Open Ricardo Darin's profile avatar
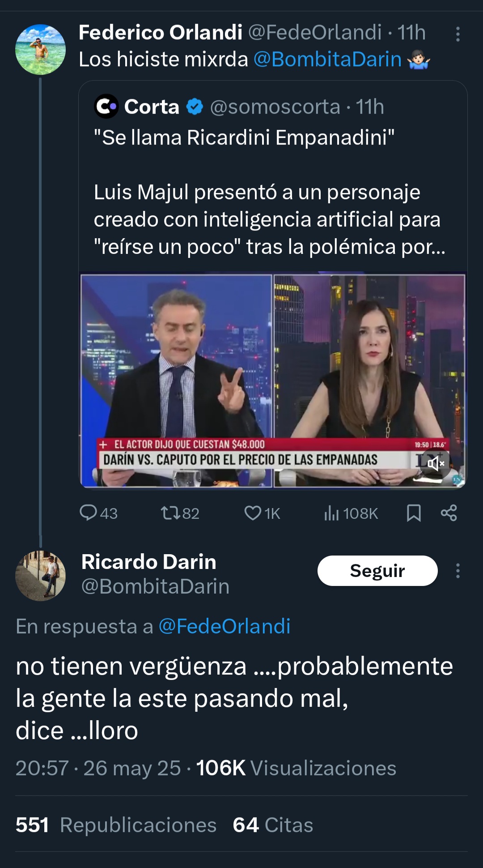 40,576
